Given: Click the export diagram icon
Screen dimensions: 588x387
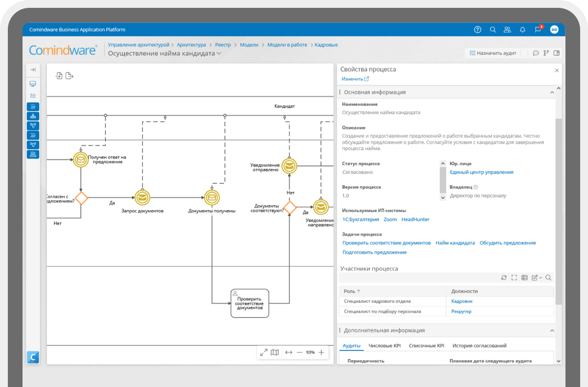Looking at the screenshot, I should point(70,75).
